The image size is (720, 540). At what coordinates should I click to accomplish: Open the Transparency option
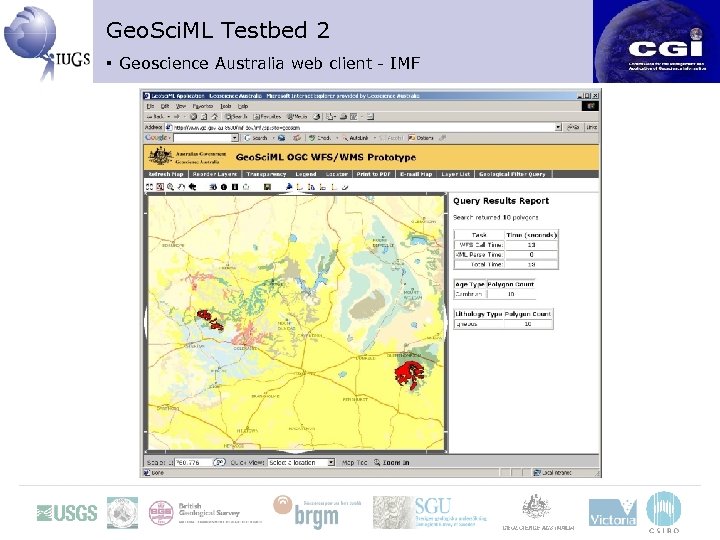pyautogui.click(x=266, y=174)
